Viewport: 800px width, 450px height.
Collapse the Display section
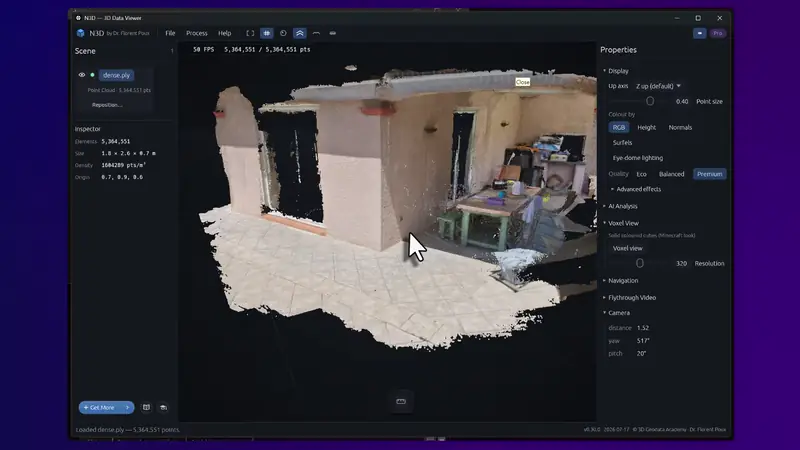pos(616,71)
